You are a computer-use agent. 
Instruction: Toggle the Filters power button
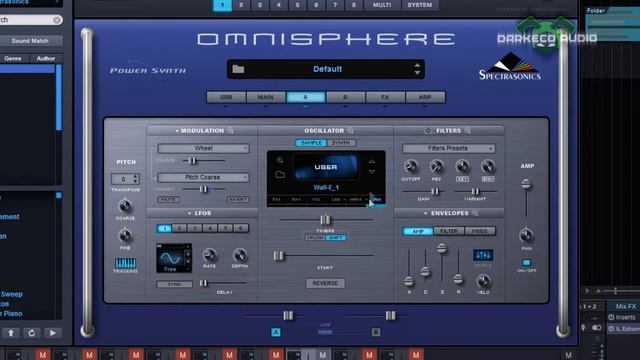point(428,131)
